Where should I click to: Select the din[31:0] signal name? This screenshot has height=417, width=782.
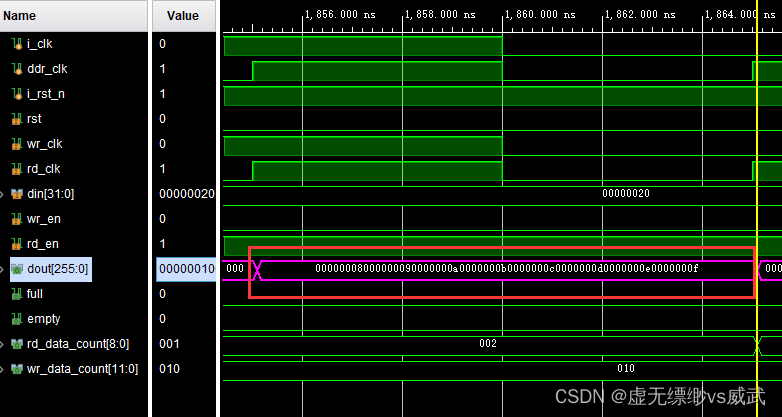50,194
